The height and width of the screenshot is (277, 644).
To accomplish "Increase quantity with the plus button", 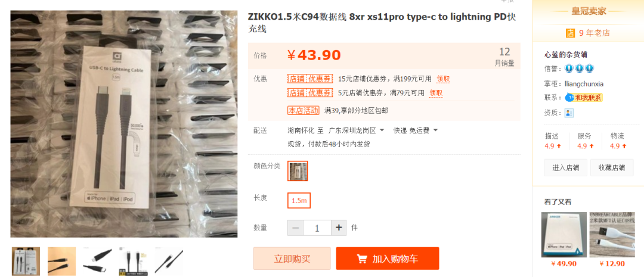I will (339, 228).
